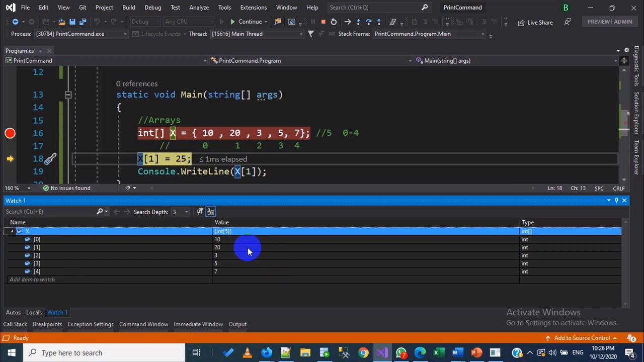Select the [1] row with value 20
Image resolution: width=644 pixels, height=362 pixels.
pos(312,247)
